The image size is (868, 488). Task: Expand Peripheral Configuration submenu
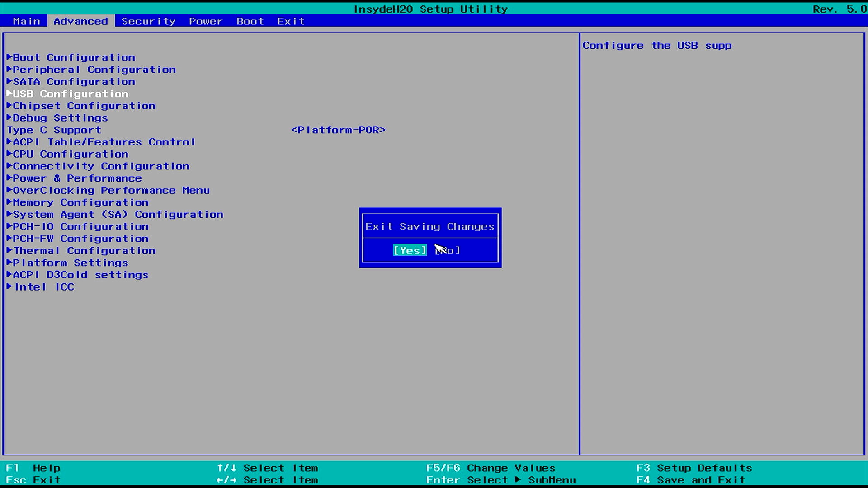click(94, 70)
